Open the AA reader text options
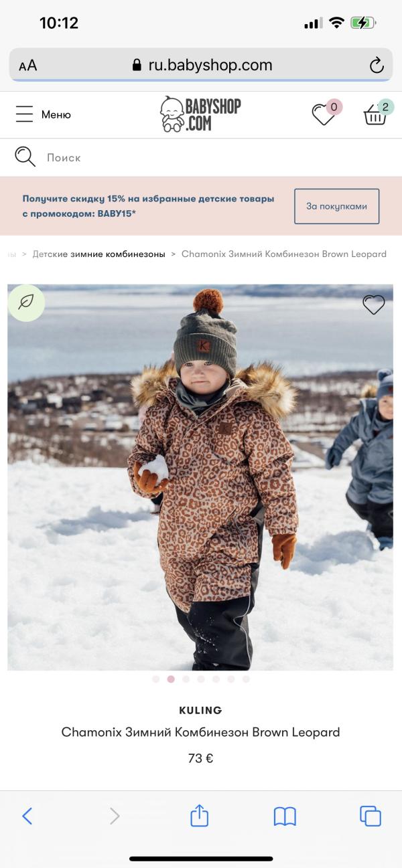402x868 pixels. tap(28, 66)
